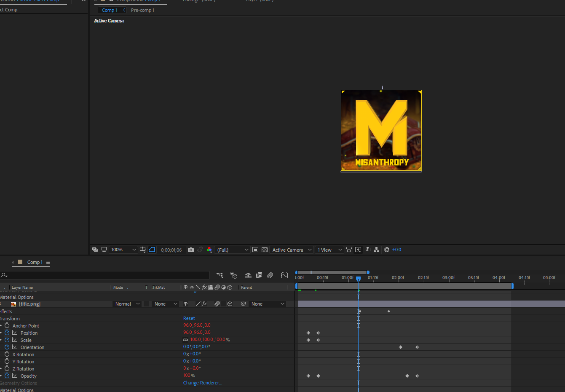
Task: Click current time 0;00;01;06 in viewer
Action: tap(171, 250)
